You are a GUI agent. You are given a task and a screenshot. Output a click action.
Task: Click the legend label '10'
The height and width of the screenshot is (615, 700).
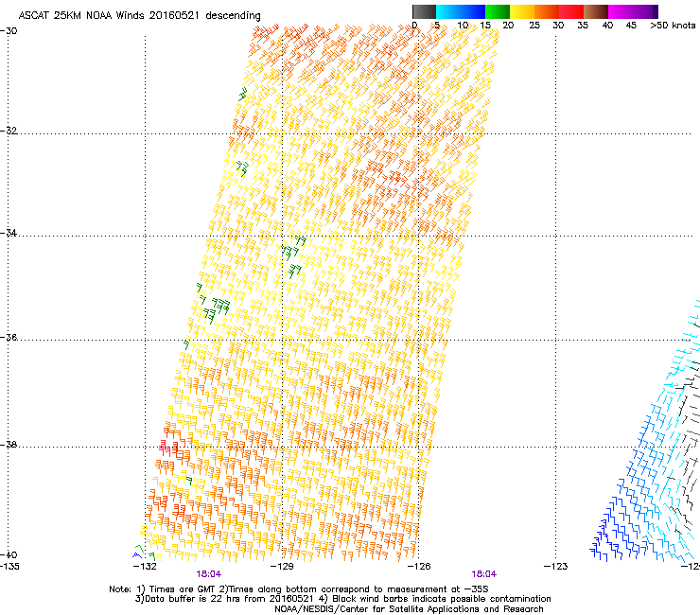point(463,25)
